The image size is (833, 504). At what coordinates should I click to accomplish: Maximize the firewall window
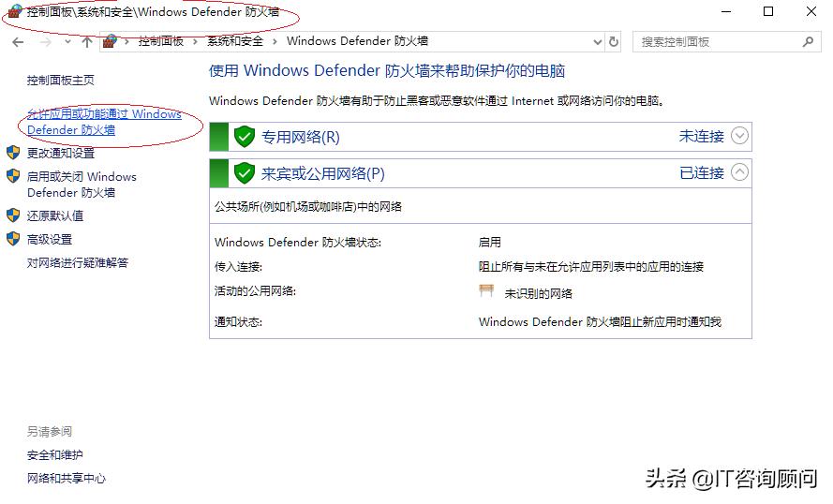(x=768, y=11)
